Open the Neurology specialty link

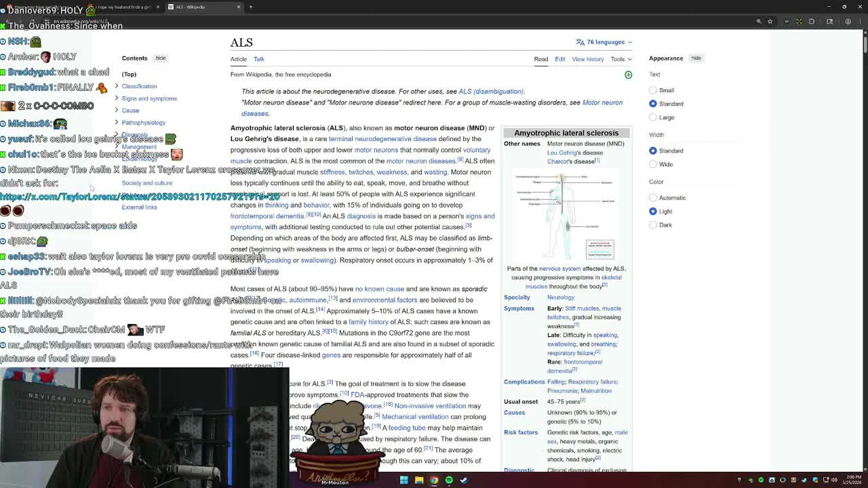[x=561, y=298]
